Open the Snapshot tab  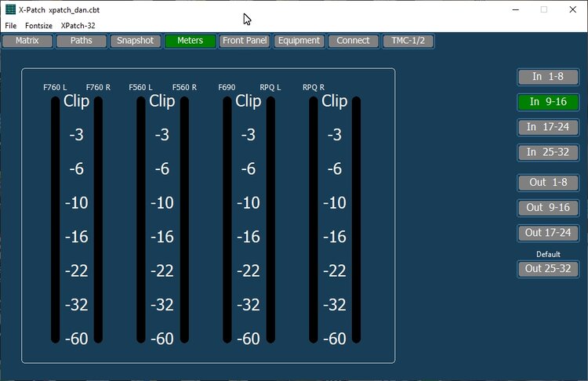[136, 41]
